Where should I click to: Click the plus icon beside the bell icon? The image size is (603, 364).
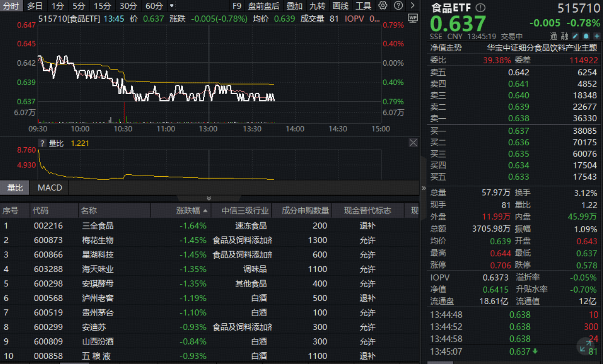(597, 36)
